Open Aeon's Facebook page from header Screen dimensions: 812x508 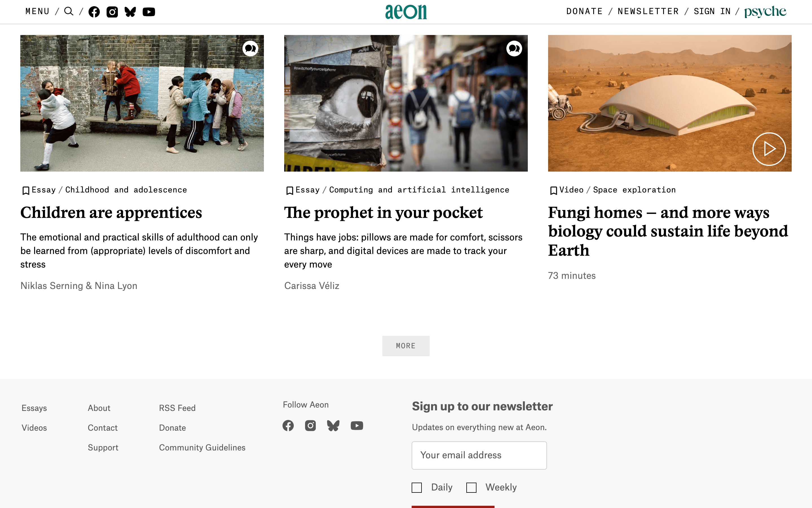(x=94, y=12)
